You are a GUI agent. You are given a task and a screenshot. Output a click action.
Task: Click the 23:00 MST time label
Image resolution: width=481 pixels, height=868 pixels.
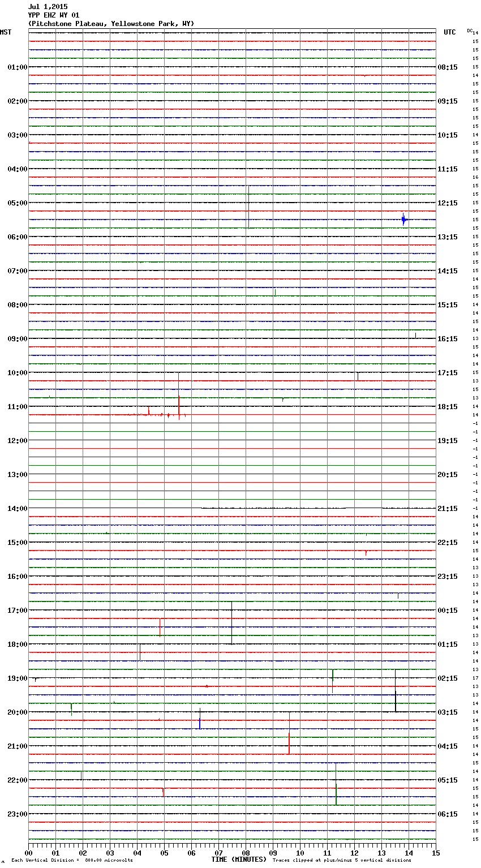18,814
